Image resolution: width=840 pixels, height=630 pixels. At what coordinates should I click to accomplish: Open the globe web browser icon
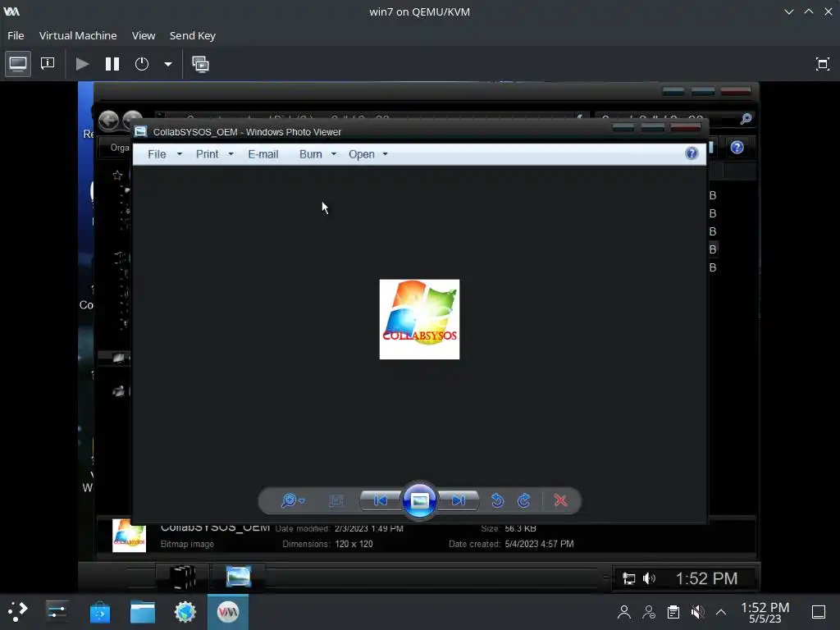185,612
